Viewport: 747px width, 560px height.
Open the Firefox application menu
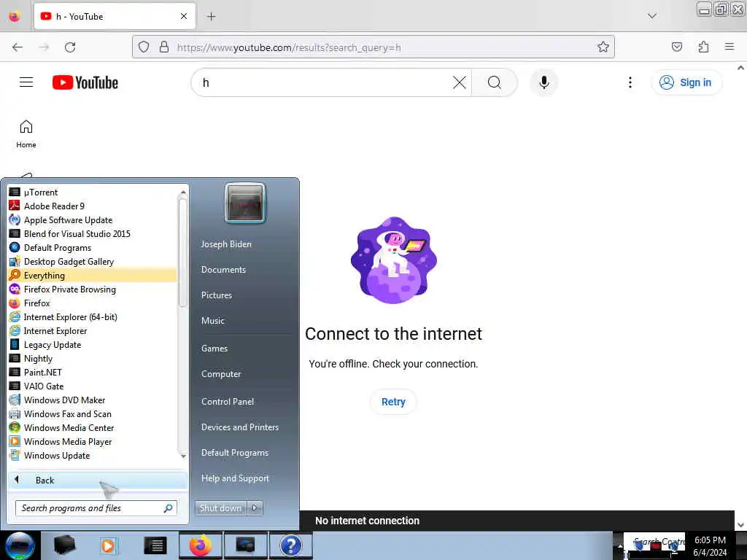pos(729,47)
